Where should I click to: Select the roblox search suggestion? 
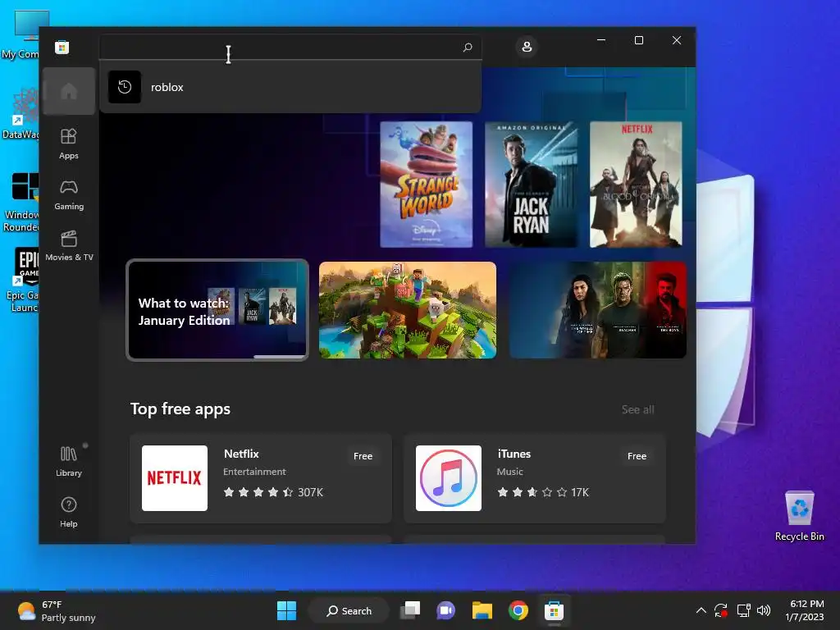point(290,87)
